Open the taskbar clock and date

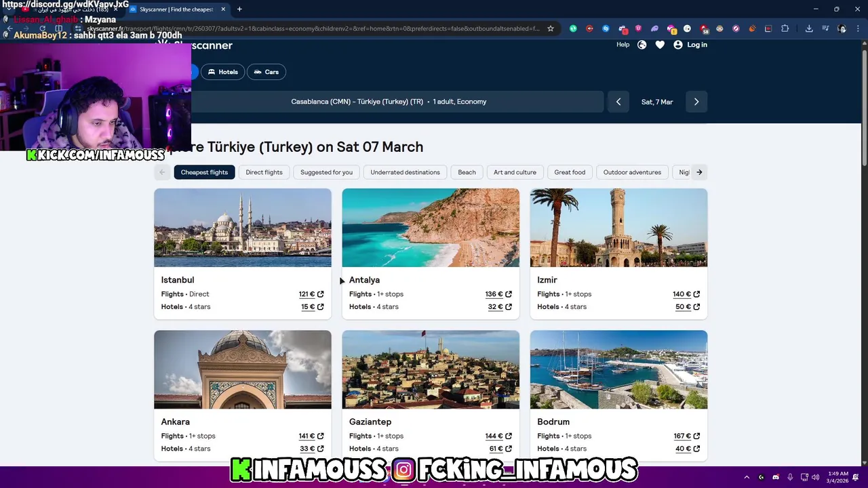click(838, 477)
